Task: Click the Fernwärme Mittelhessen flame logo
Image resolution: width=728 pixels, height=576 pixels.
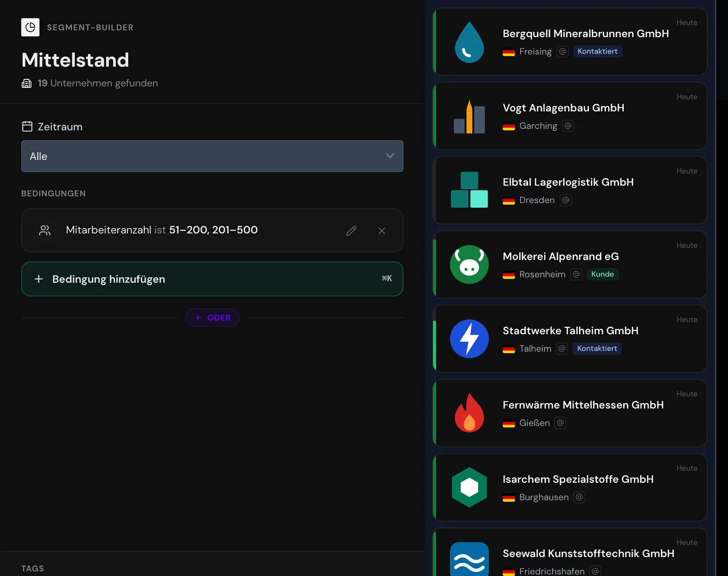Action: pos(469,413)
